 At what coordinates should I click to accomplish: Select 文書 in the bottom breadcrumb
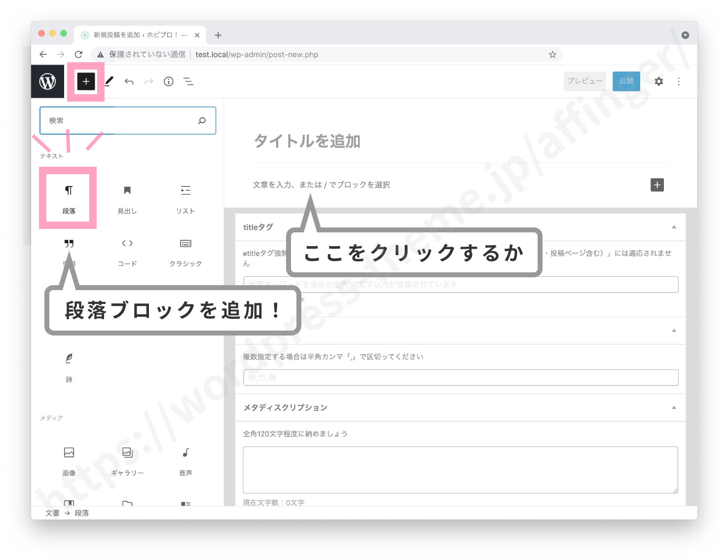point(52,513)
